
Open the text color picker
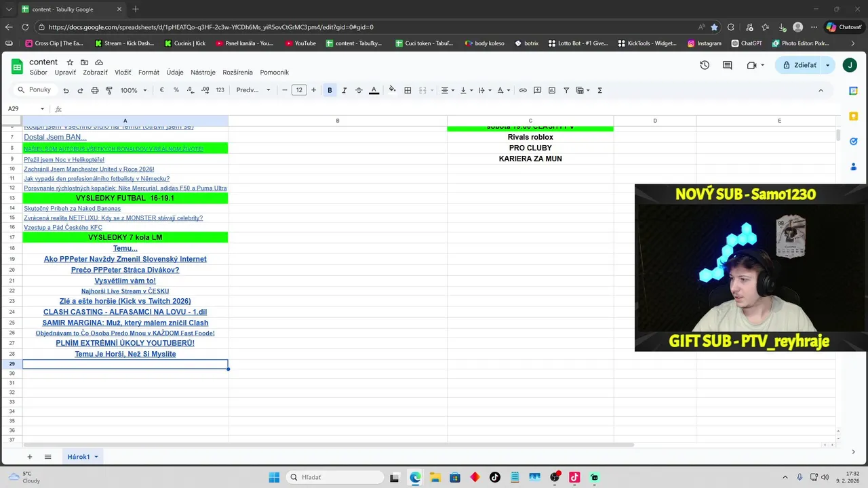point(374,90)
